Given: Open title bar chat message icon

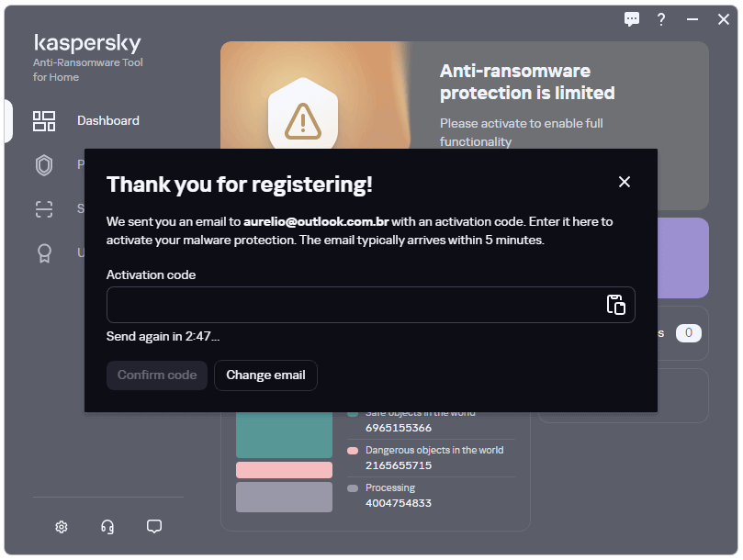Looking at the screenshot, I should click(x=631, y=19).
